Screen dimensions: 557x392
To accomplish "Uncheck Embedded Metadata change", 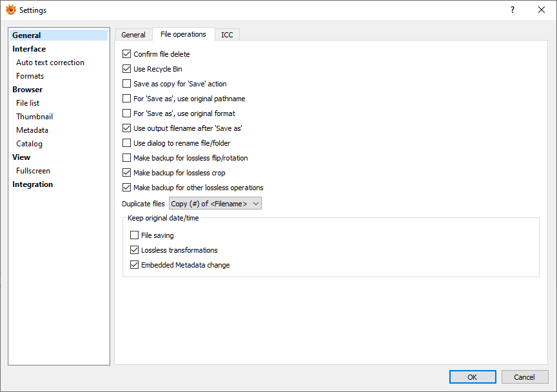I will (135, 265).
